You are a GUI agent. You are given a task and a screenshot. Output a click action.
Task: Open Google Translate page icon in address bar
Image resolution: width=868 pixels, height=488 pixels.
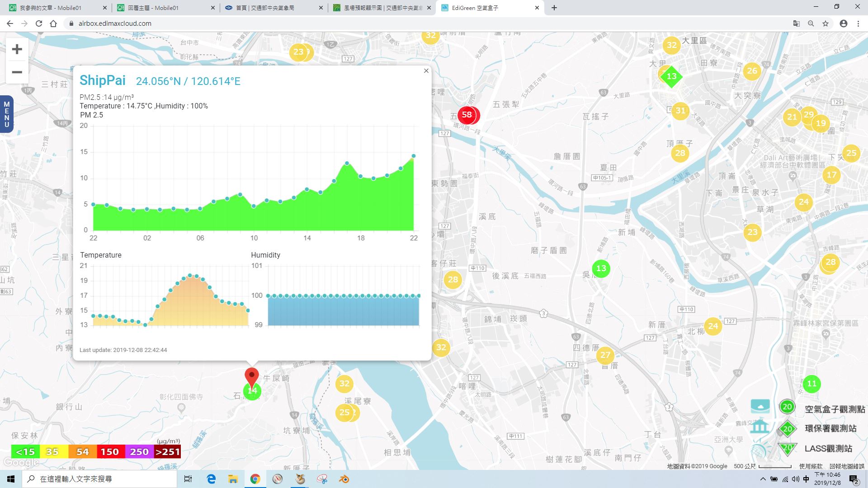coord(797,23)
